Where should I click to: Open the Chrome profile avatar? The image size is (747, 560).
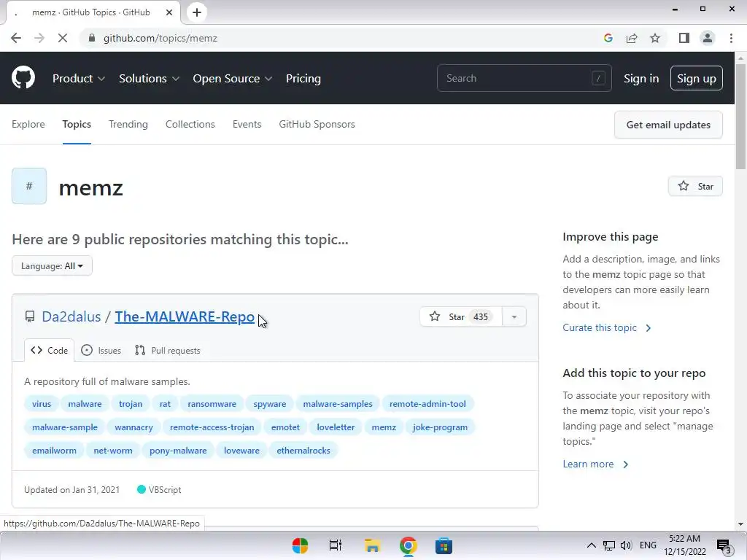pos(708,38)
